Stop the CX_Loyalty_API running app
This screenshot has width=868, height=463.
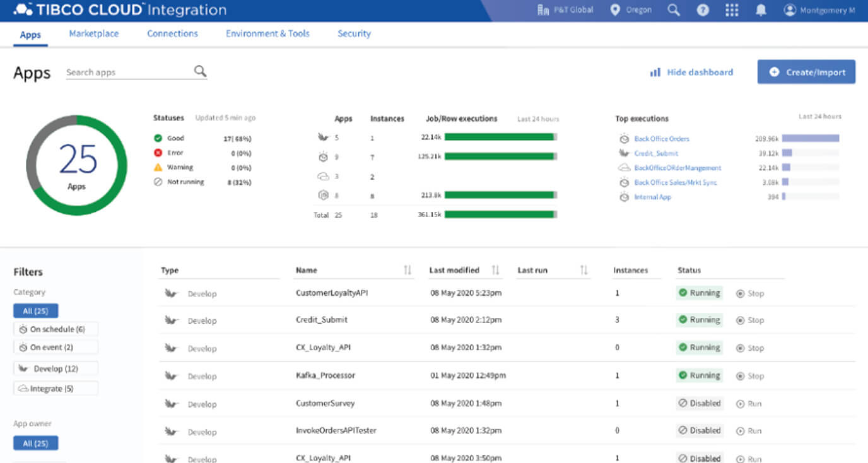pyautogui.click(x=750, y=348)
